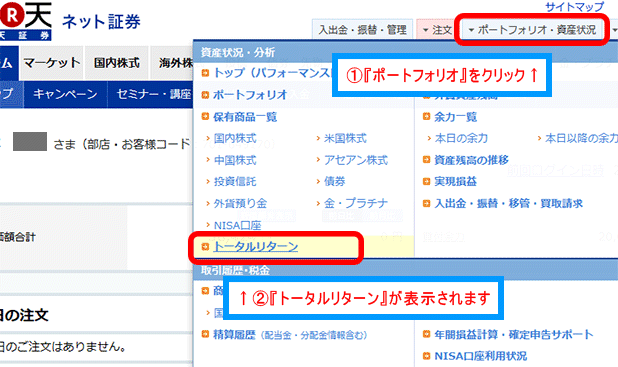Open the ポートフォリオ・資産状況 dropdown menu

pos(532,30)
